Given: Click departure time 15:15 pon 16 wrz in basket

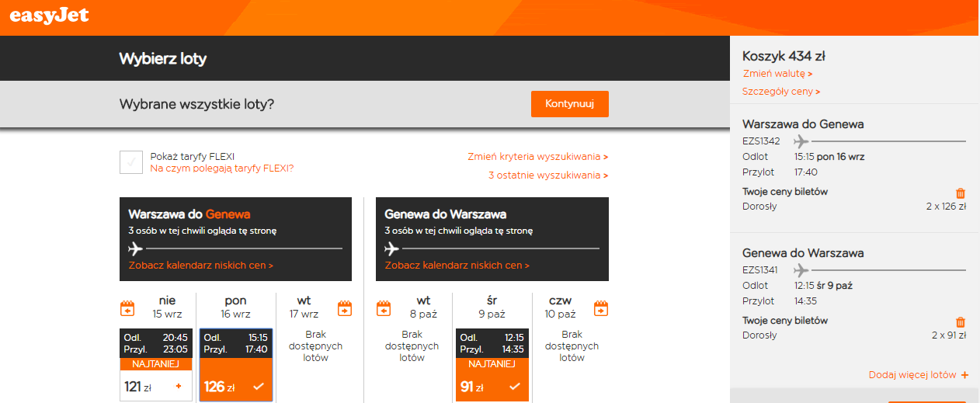Looking at the screenshot, I should [x=829, y=157].
